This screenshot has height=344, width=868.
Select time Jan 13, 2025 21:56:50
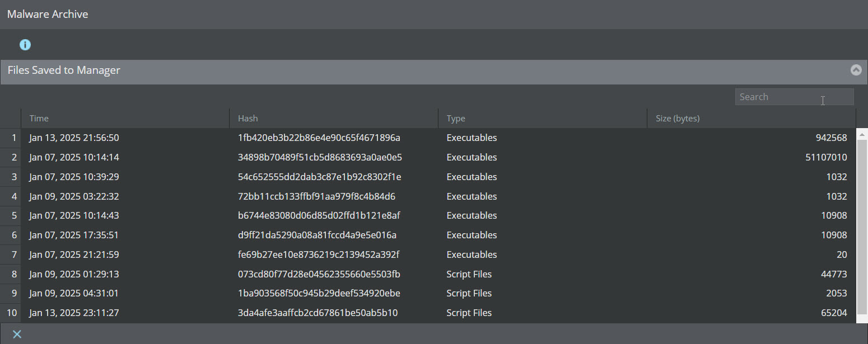tap(74, 138)
